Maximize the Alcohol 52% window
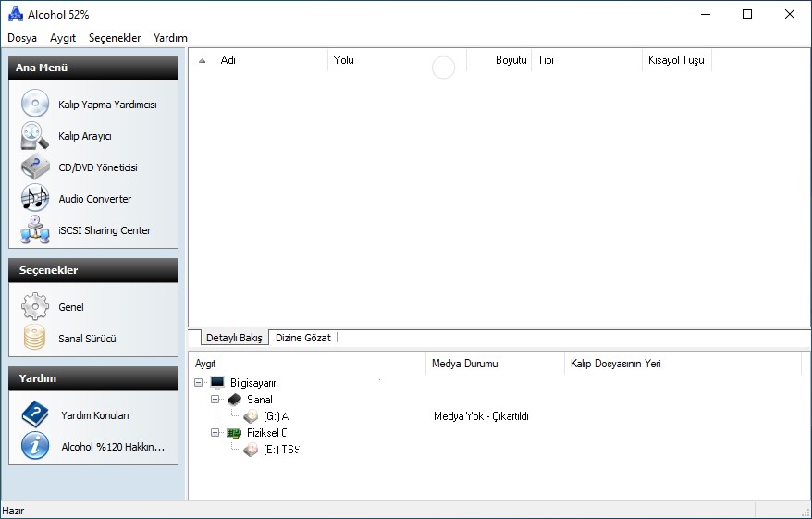The width and height of the screenshot is (812, 519). click(x=747, y=14)
